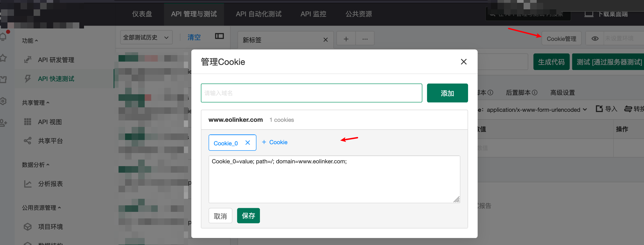Viewport: 644px width, 245px height.
Task: Click the info icon beside 后置脚本
Action: (535, 92)
